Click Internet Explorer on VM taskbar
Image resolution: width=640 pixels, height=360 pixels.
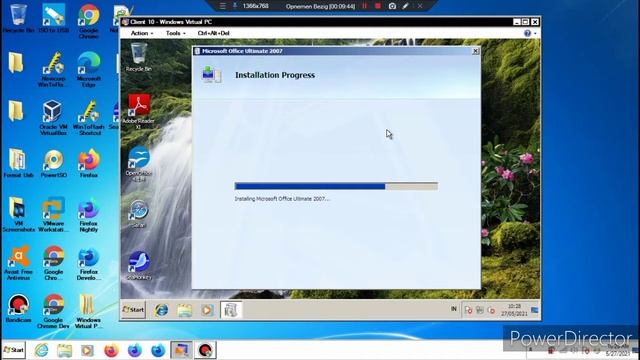[161, 310]
